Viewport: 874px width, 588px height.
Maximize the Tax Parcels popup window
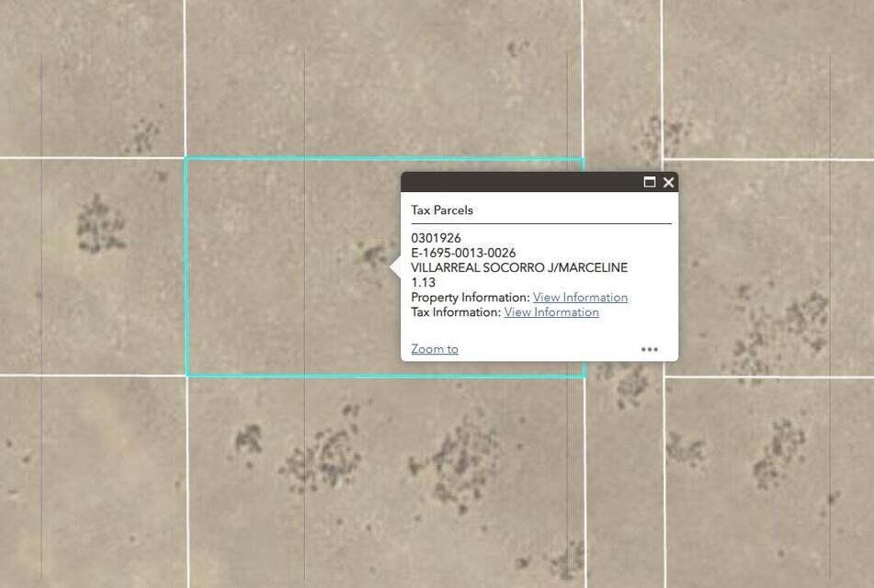click(650, 182)
